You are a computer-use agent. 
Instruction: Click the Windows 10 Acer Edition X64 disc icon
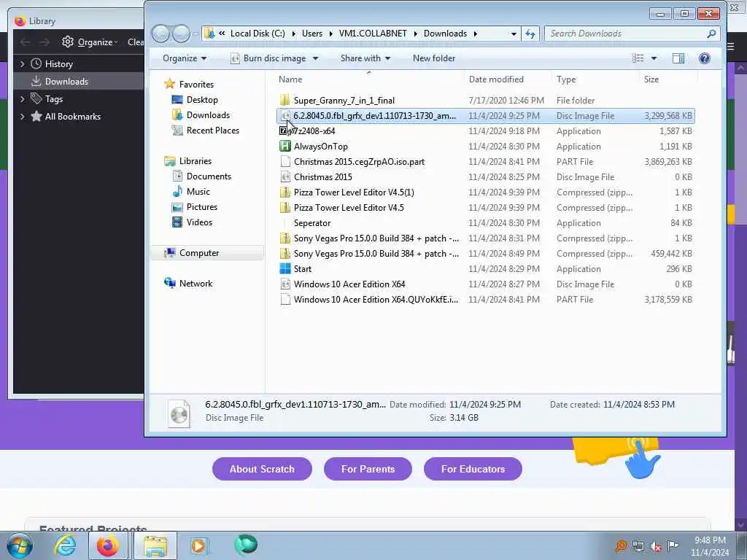tap(285, 284)
